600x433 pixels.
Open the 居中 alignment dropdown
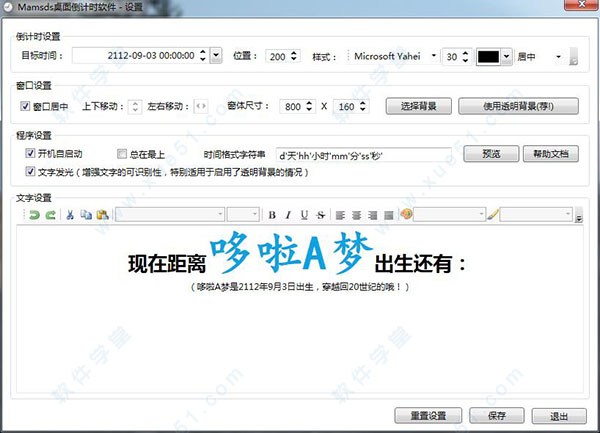coord(558,57)
